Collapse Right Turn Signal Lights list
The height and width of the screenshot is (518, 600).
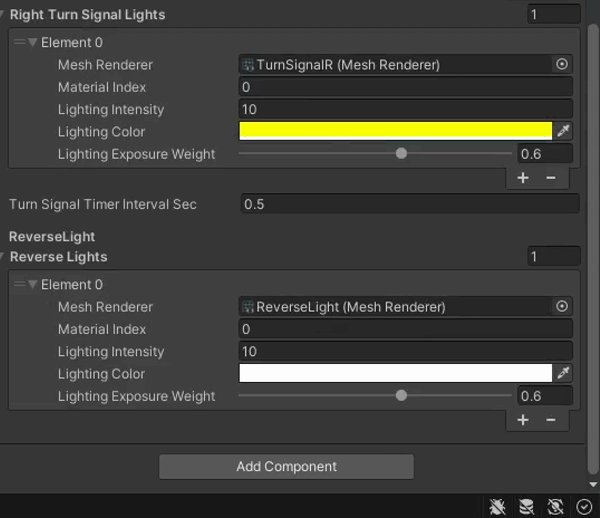pos(2,15)
